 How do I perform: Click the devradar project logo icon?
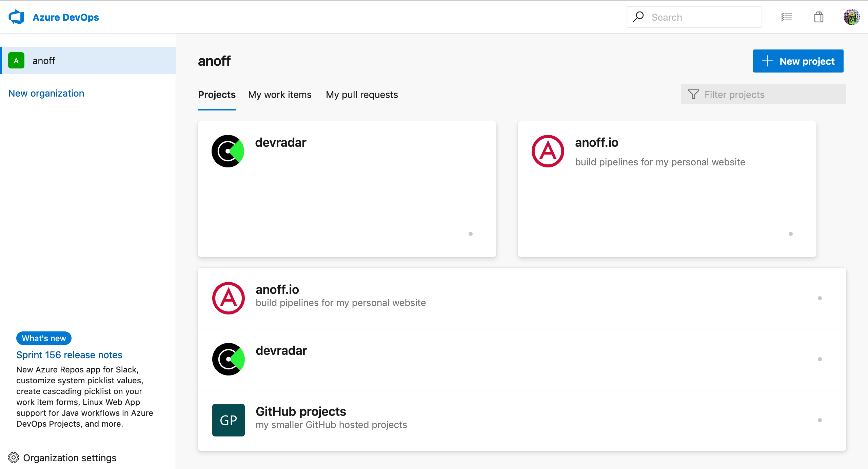[x=228, y=151]
